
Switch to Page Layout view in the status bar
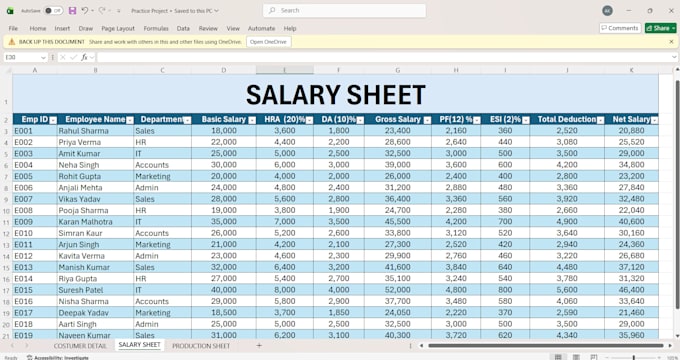pyautogui.click(x=576, y=357)
